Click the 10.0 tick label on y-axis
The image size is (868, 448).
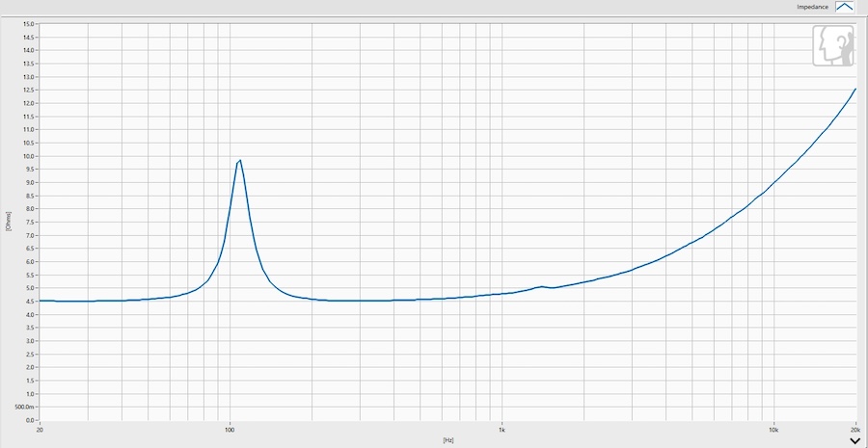[x=28, y=156]
